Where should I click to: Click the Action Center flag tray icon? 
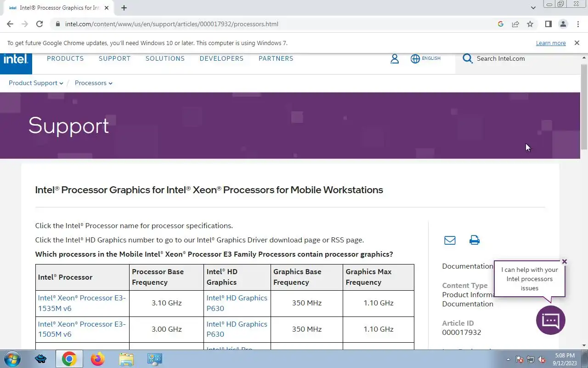[520, 360]
